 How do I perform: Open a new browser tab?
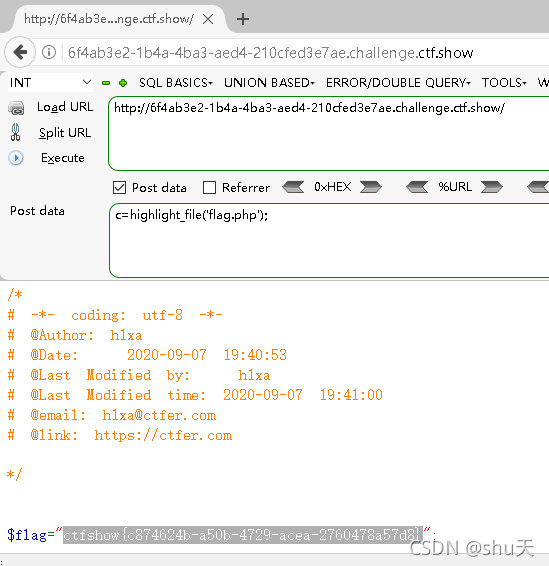point(243,19)
